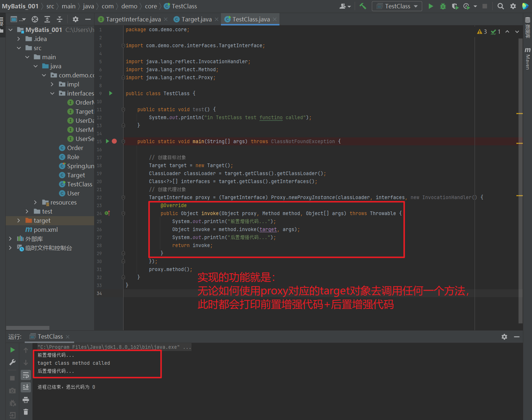
Task: Expand the target folder in project tree
Action: point(19,221)
